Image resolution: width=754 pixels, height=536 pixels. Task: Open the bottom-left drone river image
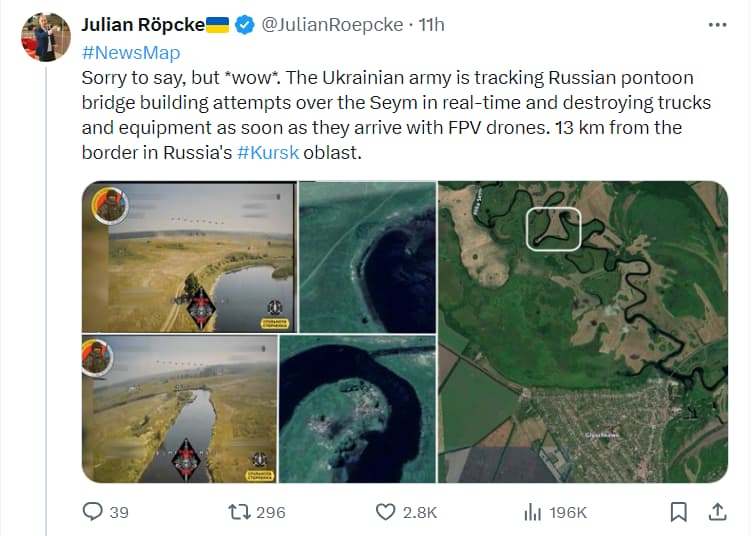click(x=179, y=409)
